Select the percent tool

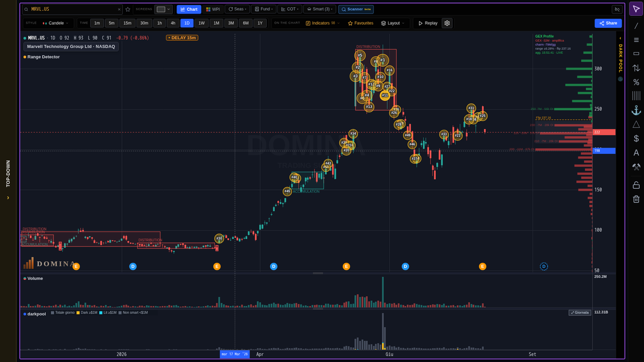(x=636, y=82)
